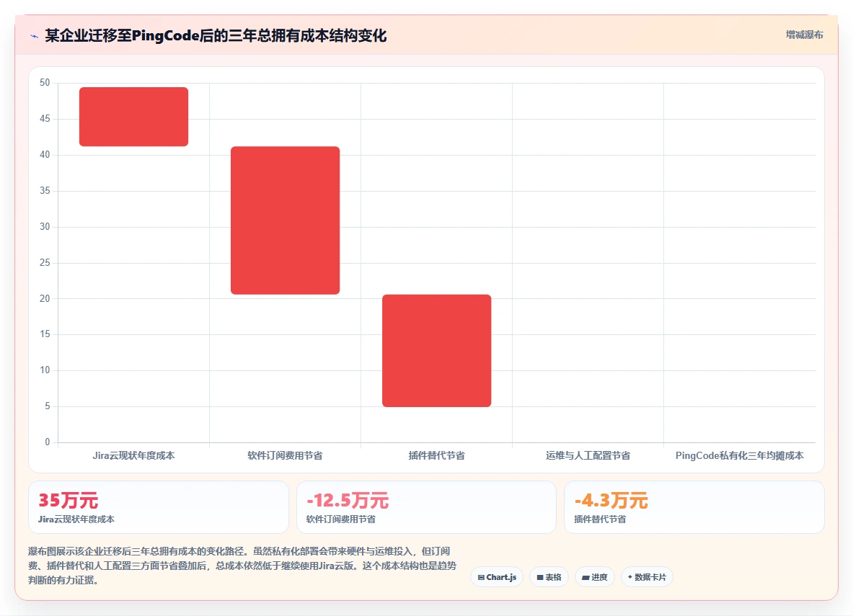Click the small blue icon beside the title

[x=35, y=37]
